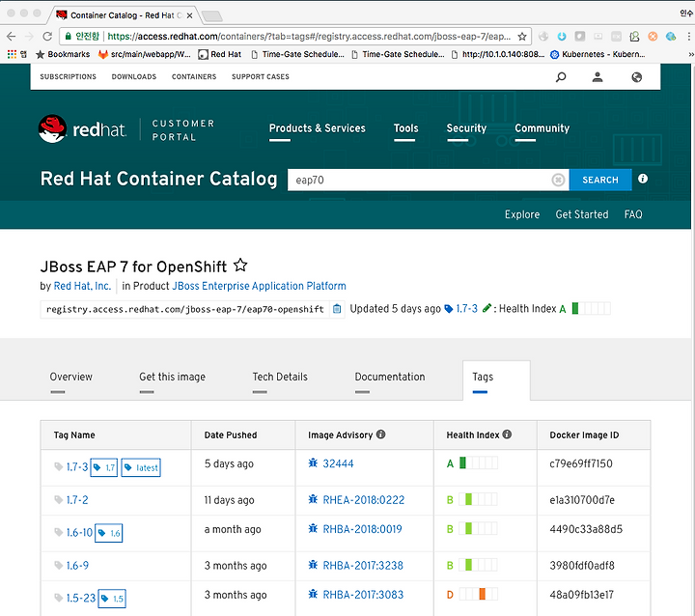Screen dimensions: 695x616
Task: Click the 1.6 tag badge
Action: pyautogui.click(x=109, y=533)
